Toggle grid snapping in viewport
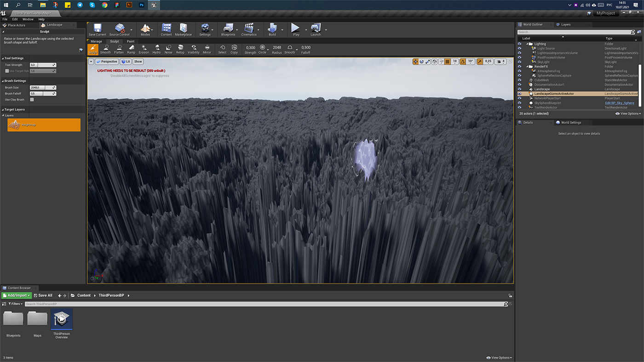Screen dimensions: 644x362 [447, 61]
